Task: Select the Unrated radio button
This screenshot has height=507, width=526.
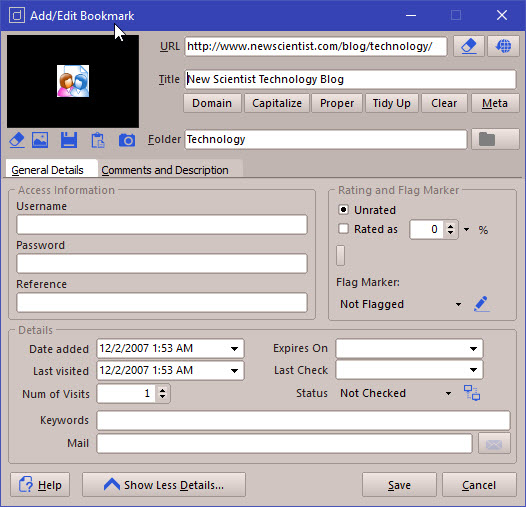Action: (x=343, y=210)
